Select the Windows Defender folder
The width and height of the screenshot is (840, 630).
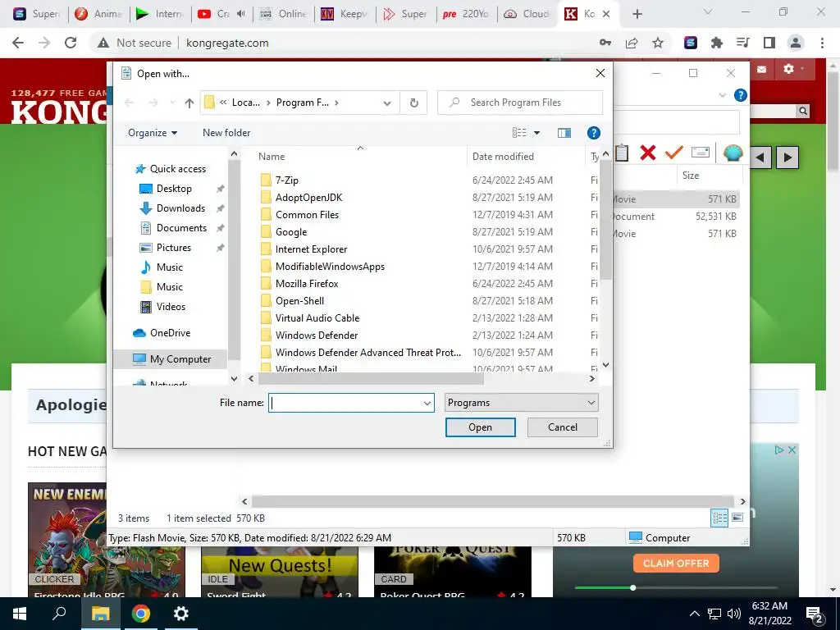pos(316,336)
